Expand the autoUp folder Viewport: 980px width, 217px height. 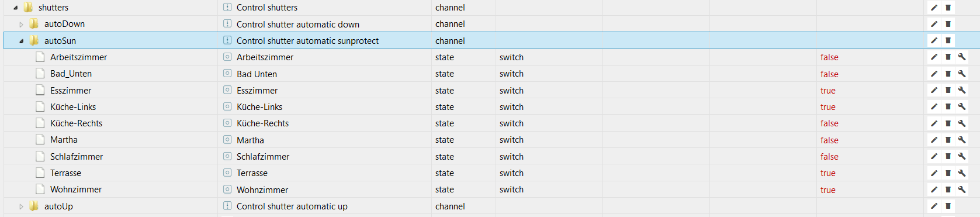coord(21,206)
